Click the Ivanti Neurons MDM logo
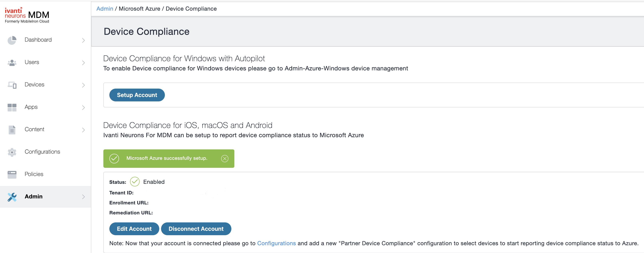644x253 pixels. click(x=27, y=15)
